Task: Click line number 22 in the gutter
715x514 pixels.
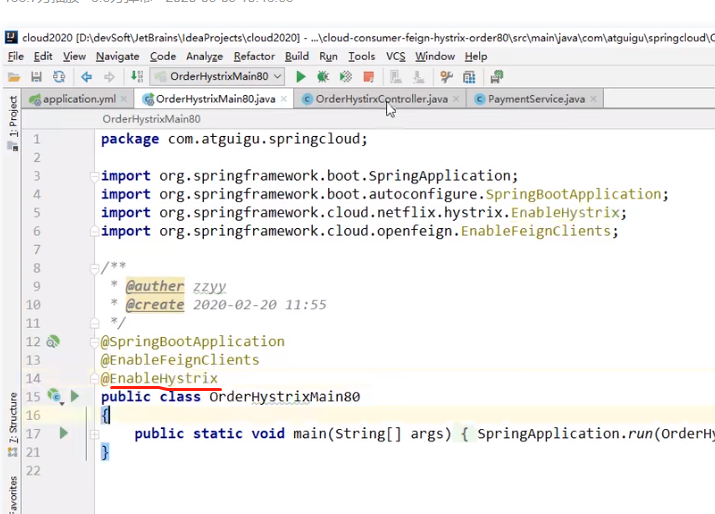Action: tap(33, 471)
